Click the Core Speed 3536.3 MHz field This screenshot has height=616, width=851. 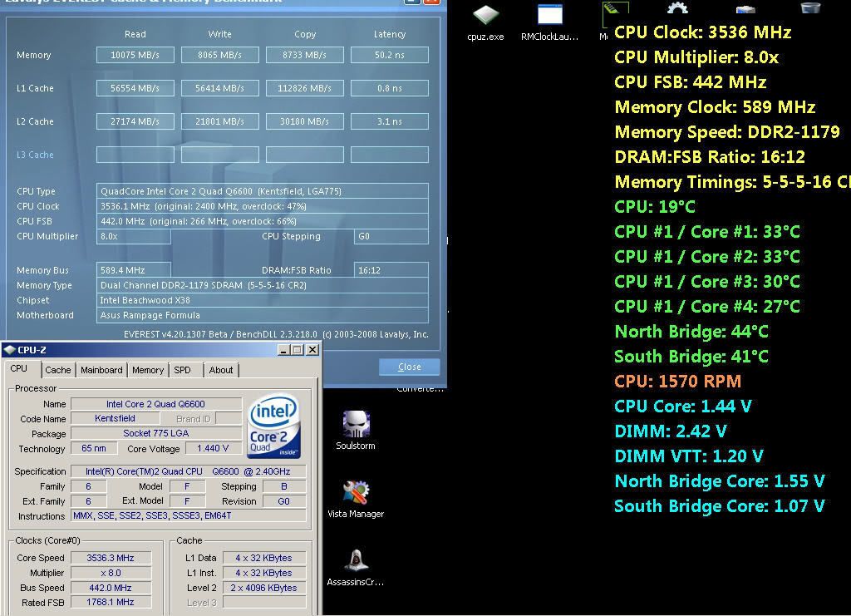coord(111,558)
